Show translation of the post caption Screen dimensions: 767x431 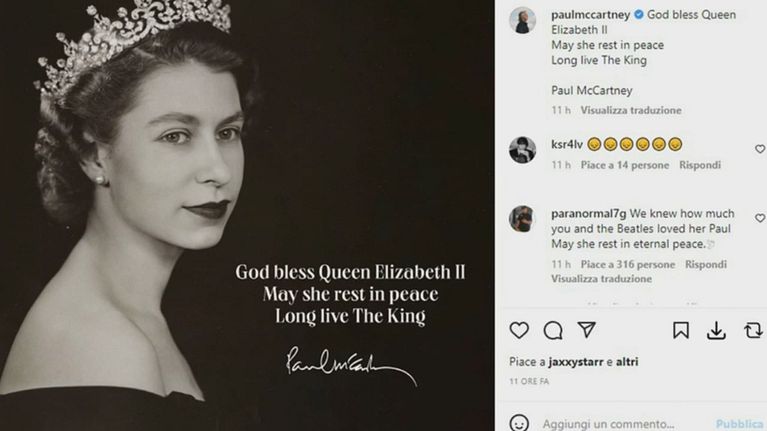click(x=630, y=110)
